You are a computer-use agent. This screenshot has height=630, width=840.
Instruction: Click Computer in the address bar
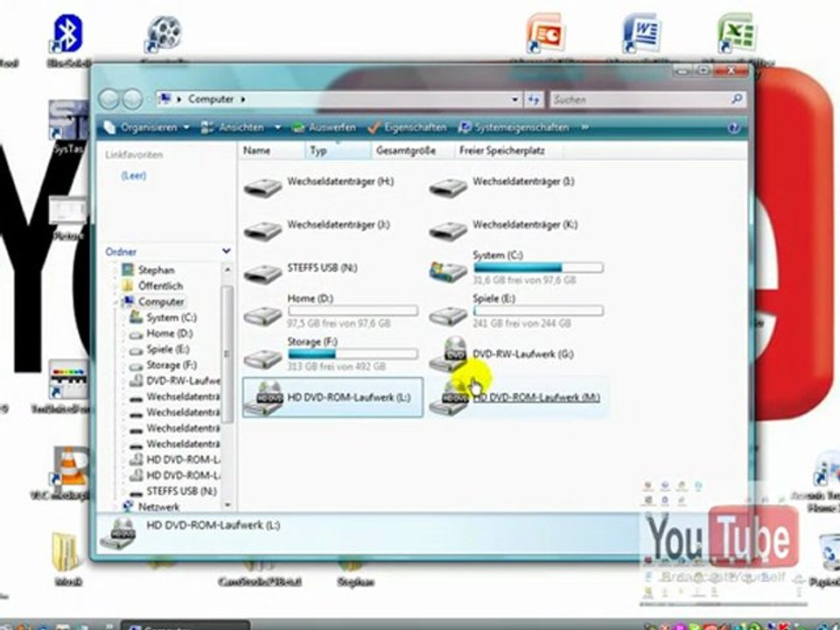[x=211, y=99]
